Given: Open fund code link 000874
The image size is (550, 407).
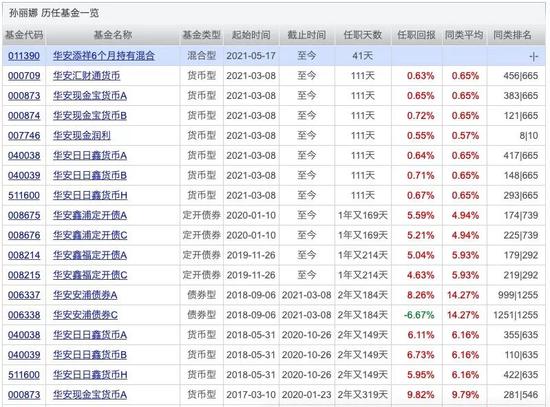Looking at the screenshot, I should pos(24,116).
